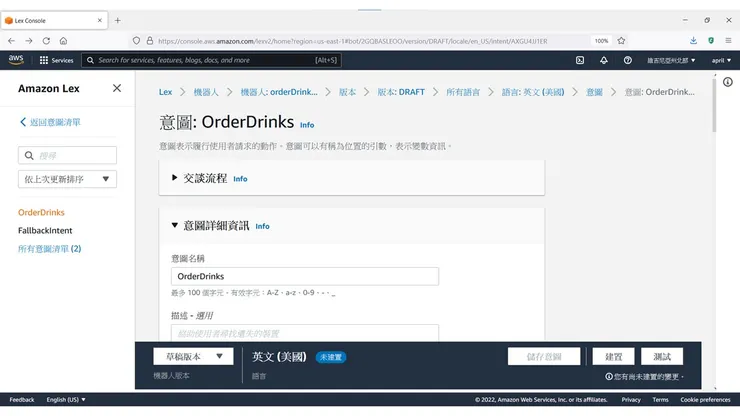740x416 pixels.
Task: Open all intents list (2) link
Action: [x=50, y=248]
